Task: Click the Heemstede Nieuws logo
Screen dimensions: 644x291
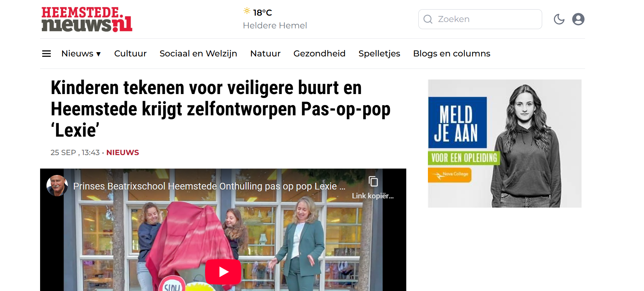Action: pos(87,19)
